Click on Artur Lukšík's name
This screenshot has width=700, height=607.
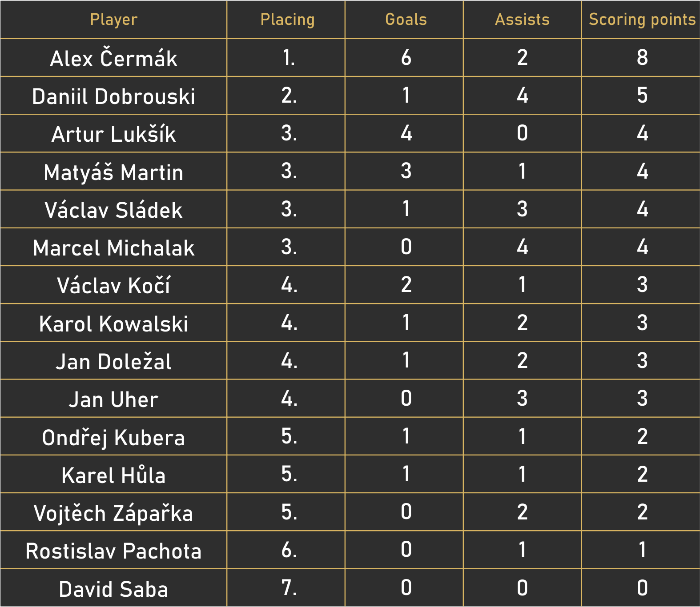[x=113, y=134]
